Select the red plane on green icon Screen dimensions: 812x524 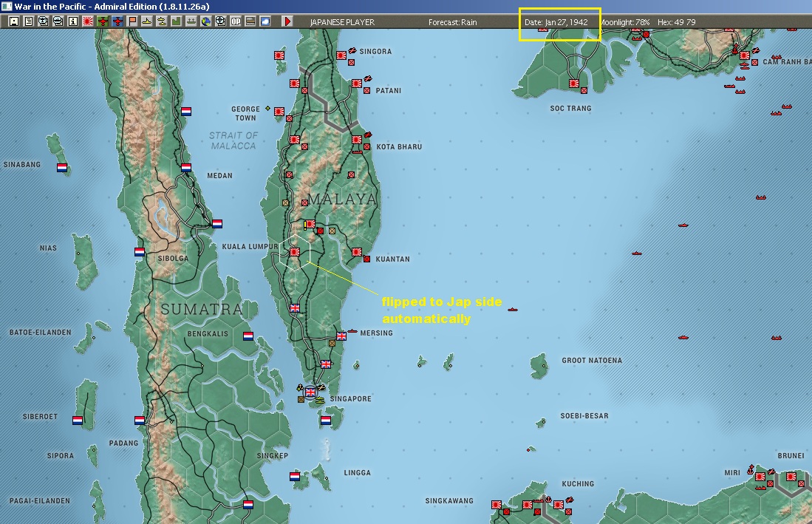(103, 21)
